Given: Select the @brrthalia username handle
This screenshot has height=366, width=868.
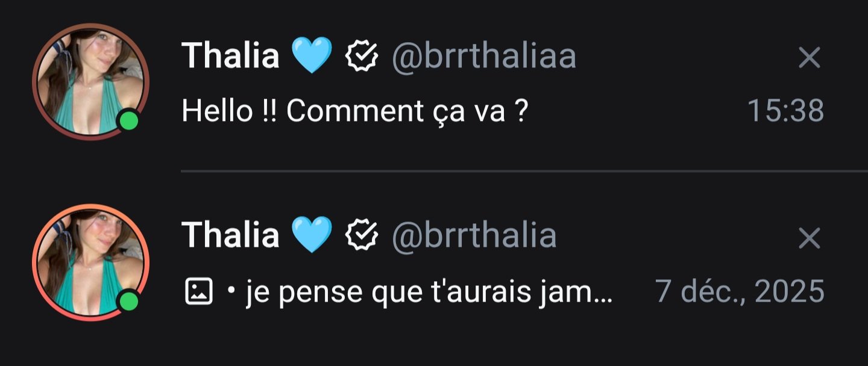Looking at the screenshot, I should pos(474,235).
